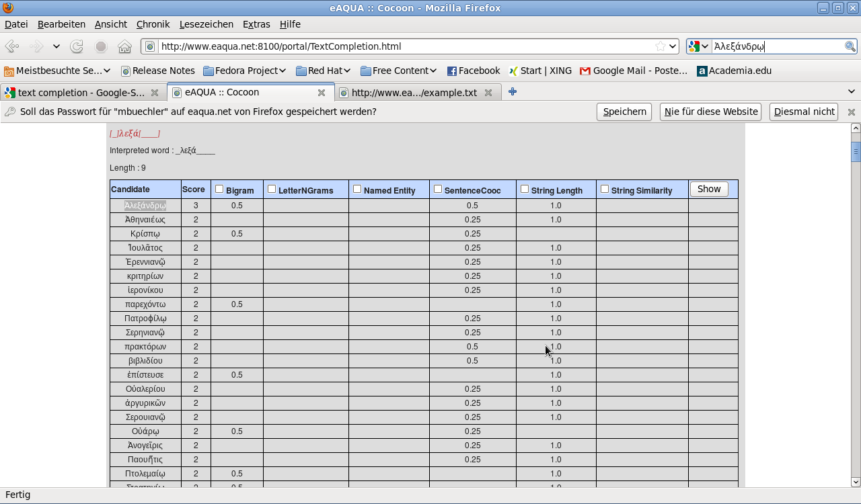Viewport: 861px width, 504px height.
Task: Open the Hilfe menu
Action: click(290, 24)
